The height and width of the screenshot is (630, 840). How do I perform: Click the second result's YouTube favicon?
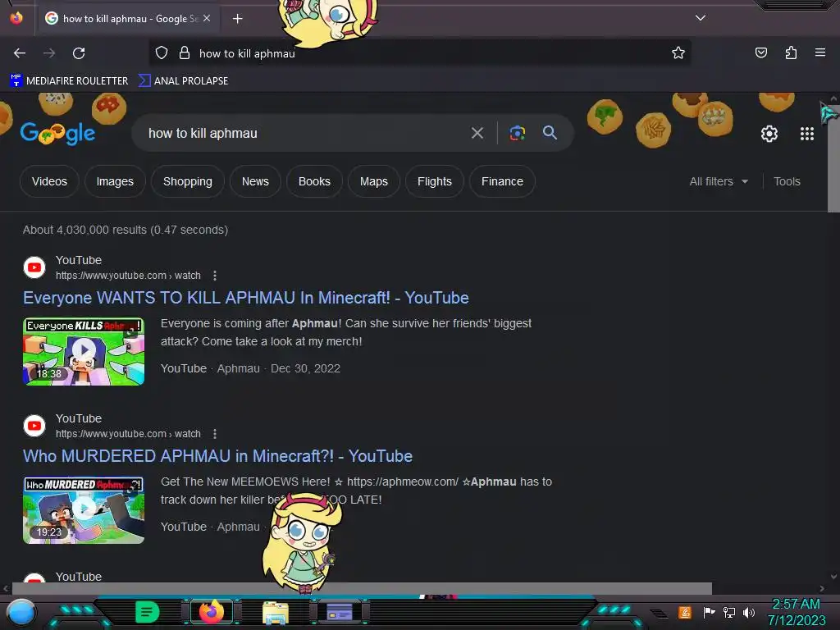tap(34, 426)
